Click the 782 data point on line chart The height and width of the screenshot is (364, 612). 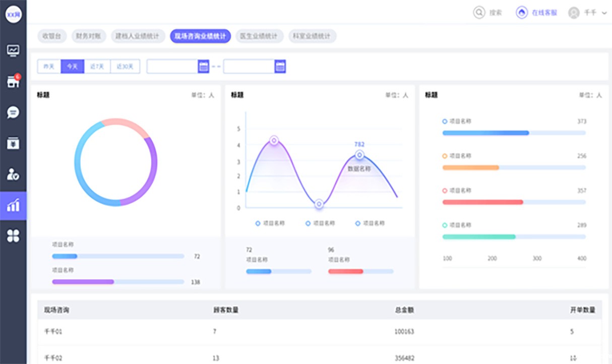click(x=359, y=155)
